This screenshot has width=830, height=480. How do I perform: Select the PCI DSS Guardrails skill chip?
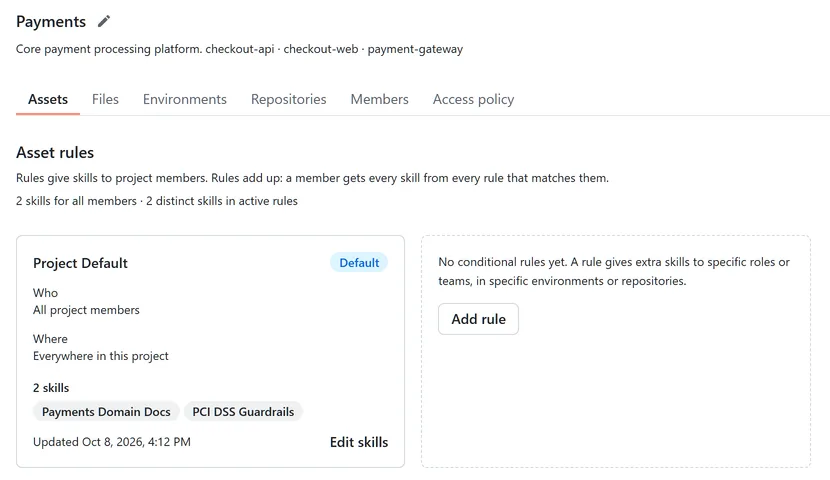(x=243, y=412)
